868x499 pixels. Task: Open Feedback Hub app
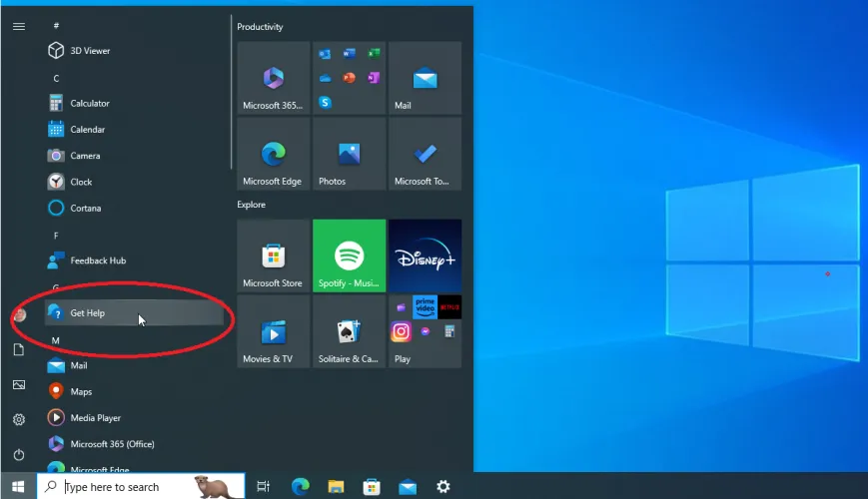(x=97, y=261)
